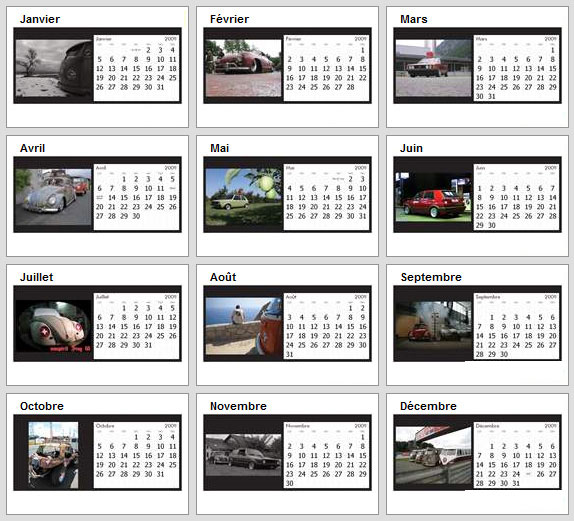Click the green apple photo in Mai
This screenshot has width=574, height=521.
point(243,197)
